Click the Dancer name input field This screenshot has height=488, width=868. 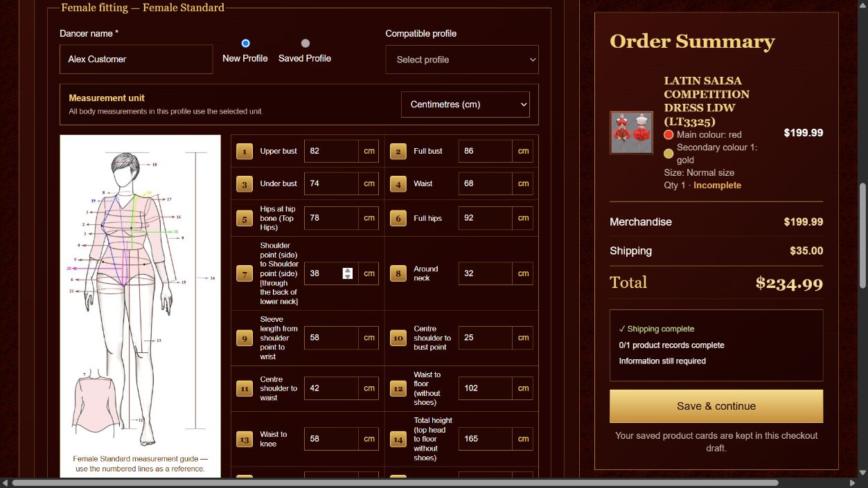(x=136, y=60)
